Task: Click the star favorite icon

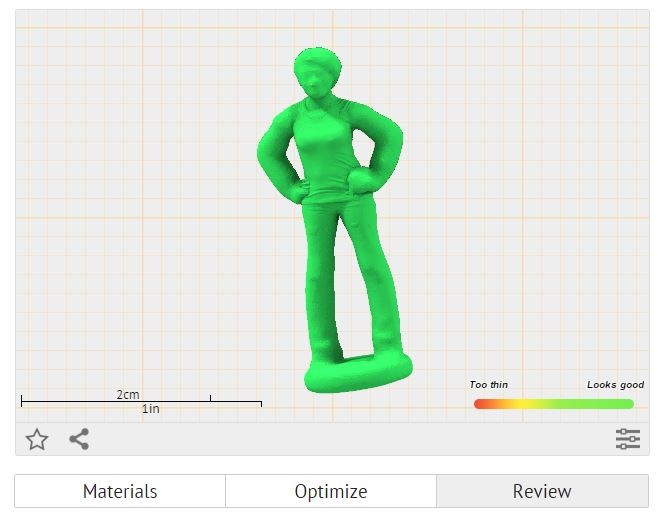Action: pyautogui.click(x=37, y=439)
